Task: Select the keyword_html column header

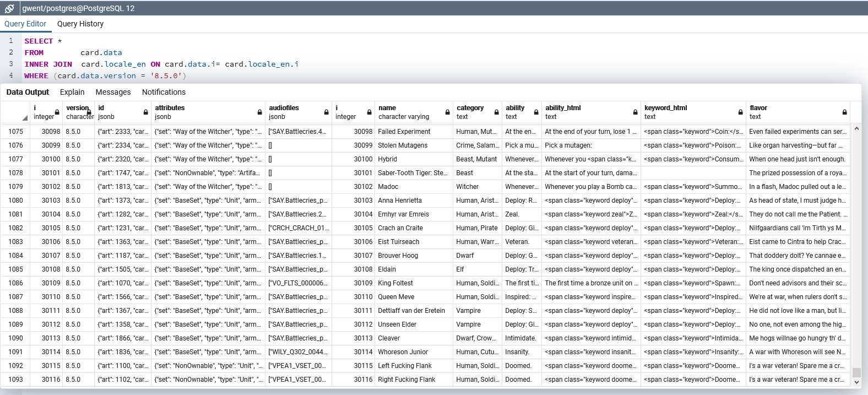Action: 693,112
